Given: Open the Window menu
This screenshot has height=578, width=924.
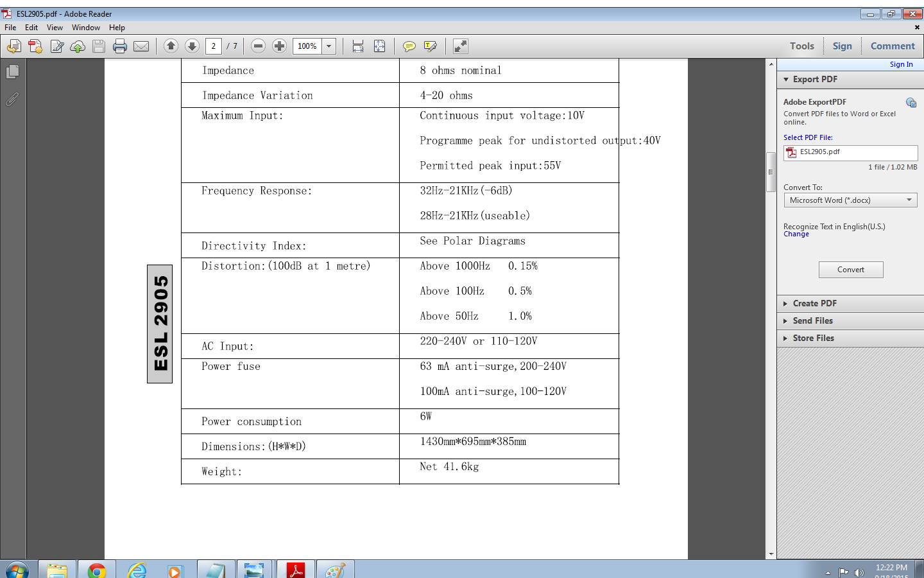Looking at the screenshot, I should (86, 28).
